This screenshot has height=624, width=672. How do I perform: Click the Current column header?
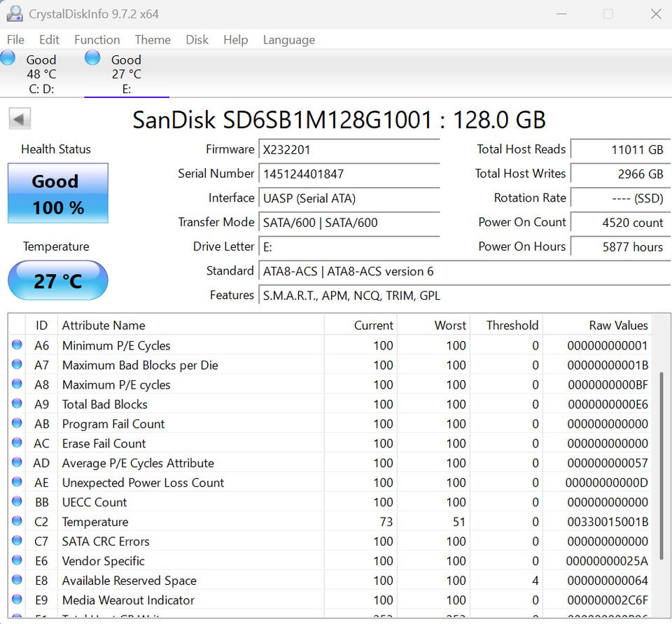tap(360, 325)
